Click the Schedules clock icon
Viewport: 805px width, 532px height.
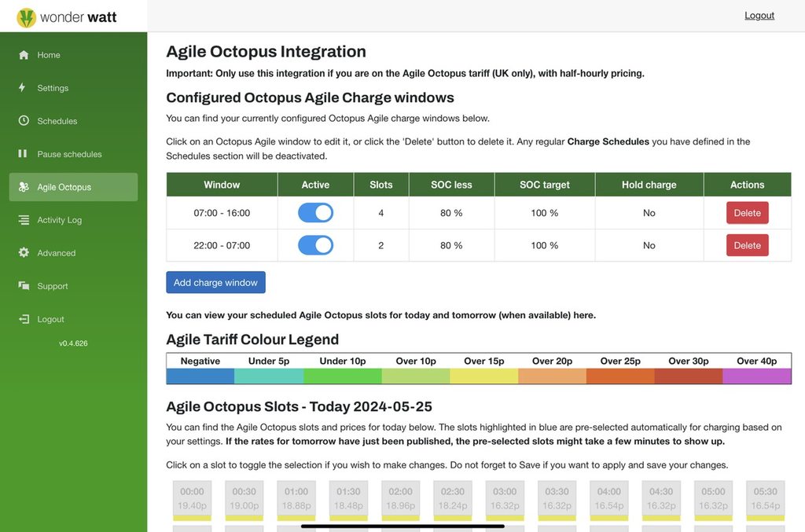[x=24, y=121]
